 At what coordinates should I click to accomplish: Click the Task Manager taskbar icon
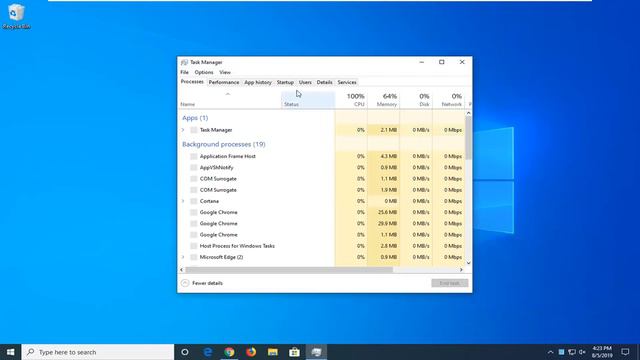tap(316, 352)
